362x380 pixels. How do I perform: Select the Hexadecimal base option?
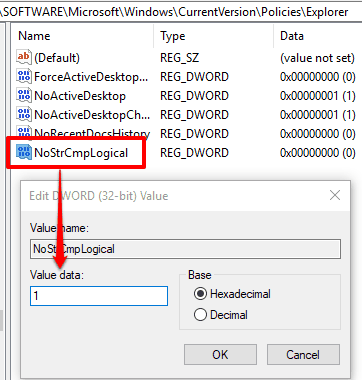(200, 294)
